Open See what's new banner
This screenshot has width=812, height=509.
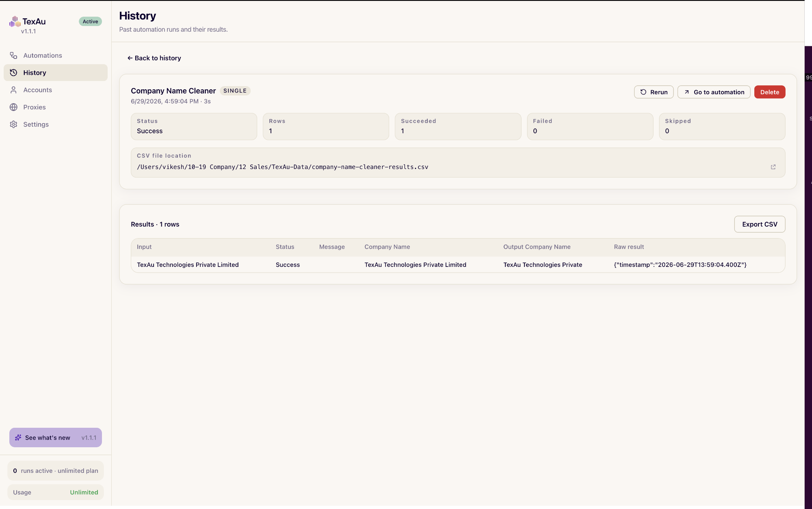[56, 438]
